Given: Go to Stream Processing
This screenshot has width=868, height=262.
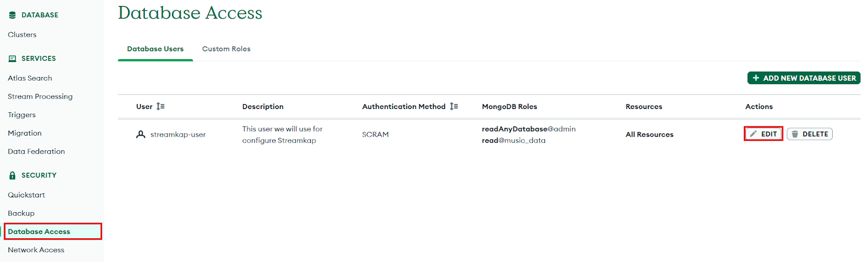Looking at the screenshot, I should 40,97.
